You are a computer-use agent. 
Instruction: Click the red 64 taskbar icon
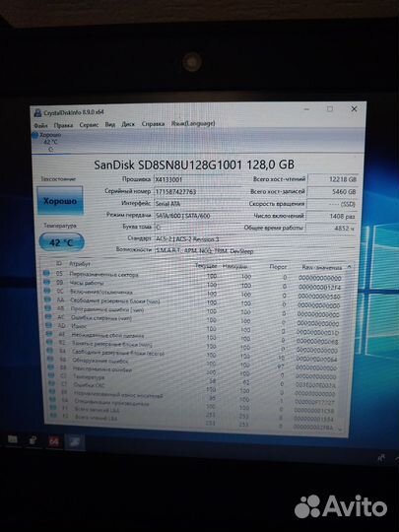pyautogui.click(x=53, y=441)
